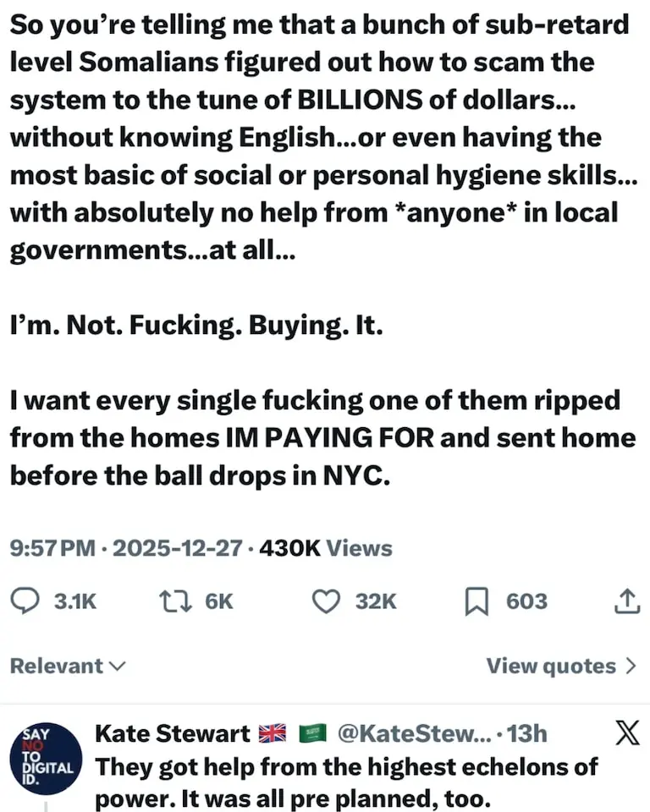Bookmark this post using the bookmark icon
This screenshot has width=650, height=812.
tap(476, 601)
